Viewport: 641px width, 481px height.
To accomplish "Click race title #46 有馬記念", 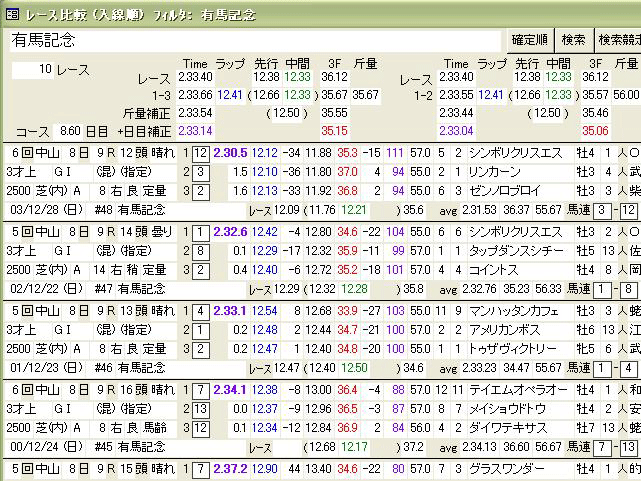I will point(130,368).
